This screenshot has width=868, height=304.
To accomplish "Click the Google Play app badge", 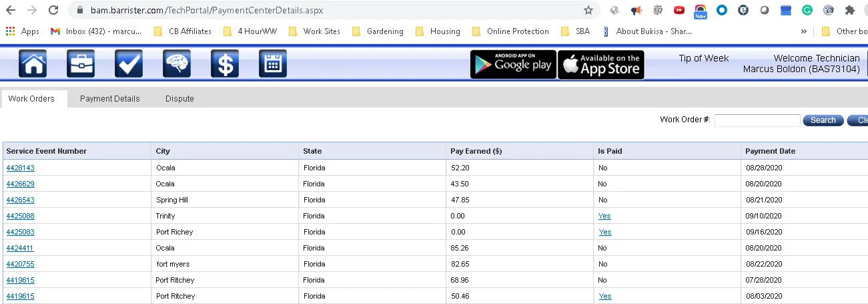I will tap(513, 65).
